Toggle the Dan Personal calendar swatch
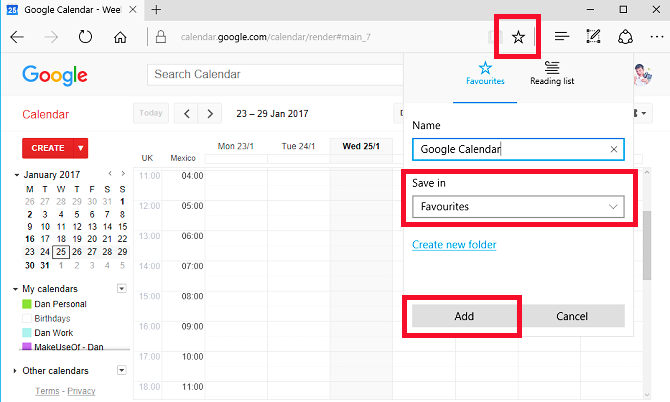670x402 pixels. click(x=26, y=304)
